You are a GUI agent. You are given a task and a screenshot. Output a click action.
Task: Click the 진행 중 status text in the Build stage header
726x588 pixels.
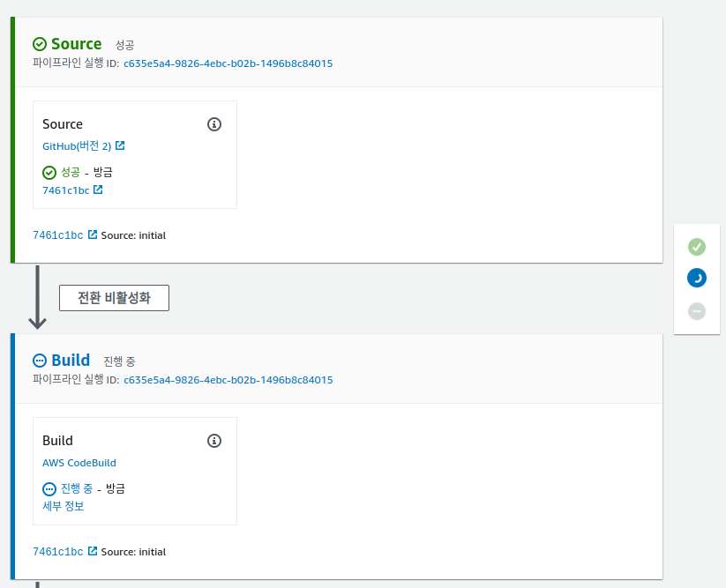tap(119, 361)
